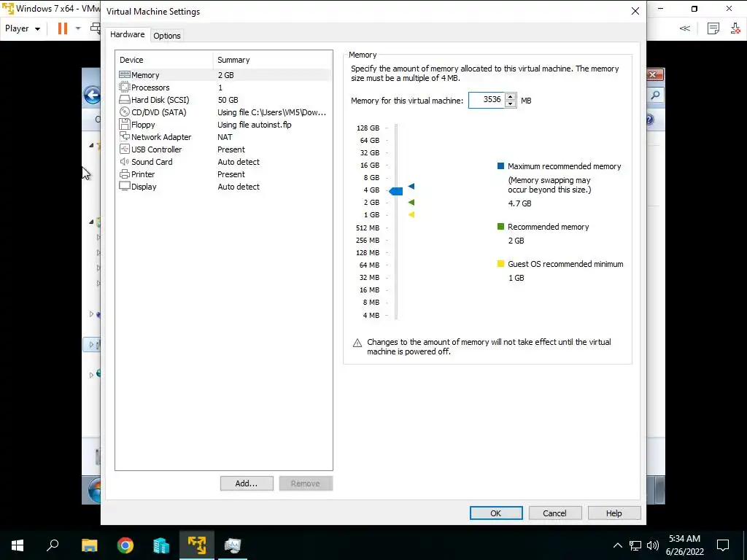The image size is (747, 560).
Task: Select the Printer device icon
Action: (x=124, y=174)
